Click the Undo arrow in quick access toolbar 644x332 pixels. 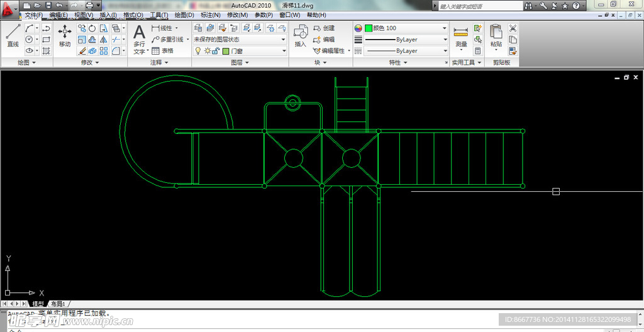click(59, 6)
